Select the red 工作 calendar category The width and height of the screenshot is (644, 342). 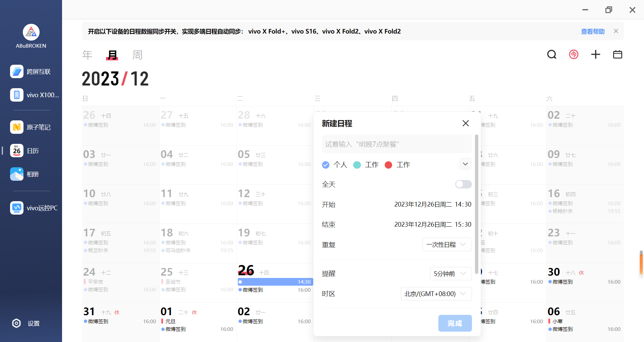click(x=397, y=165)
